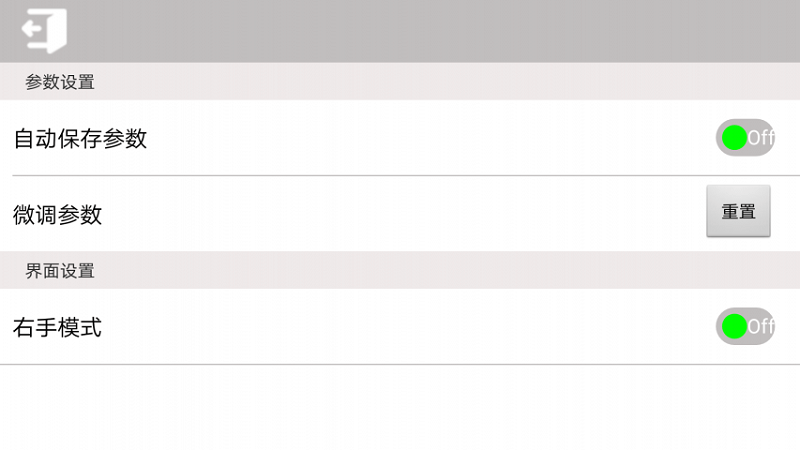Click the 微调参数 settings row
This screenshot has width=800, height=450.
pyautogui.click(x=400, y=213)
